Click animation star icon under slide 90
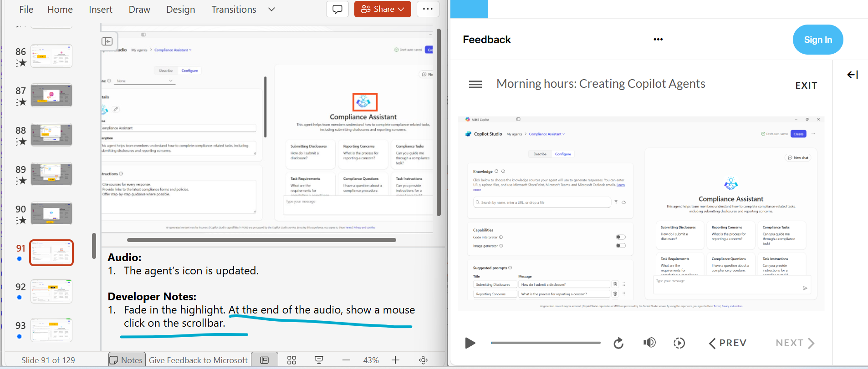 pyautogui.click(x=21, y=220)
